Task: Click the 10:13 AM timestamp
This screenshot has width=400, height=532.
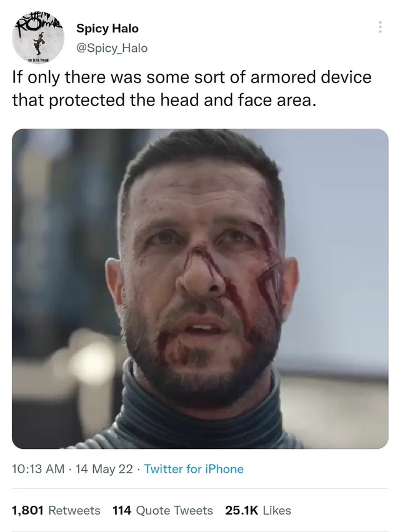Action: 38,469
